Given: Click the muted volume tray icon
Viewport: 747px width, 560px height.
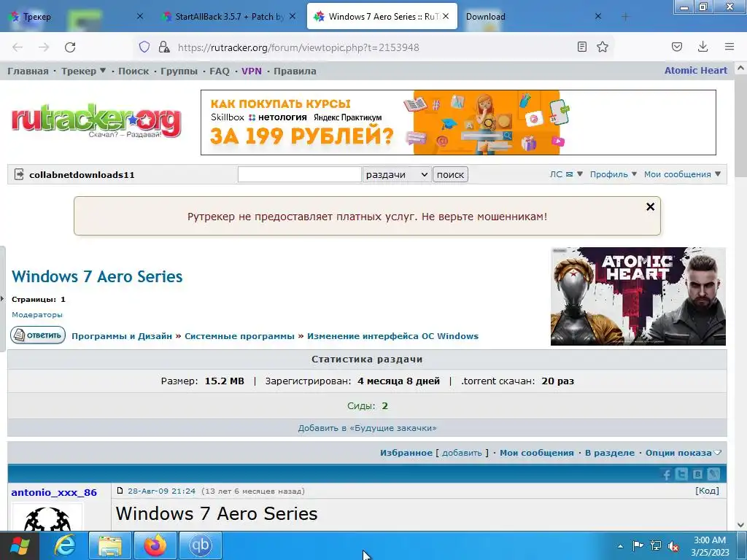Looking at the screenshot, I should pos(673,546).
